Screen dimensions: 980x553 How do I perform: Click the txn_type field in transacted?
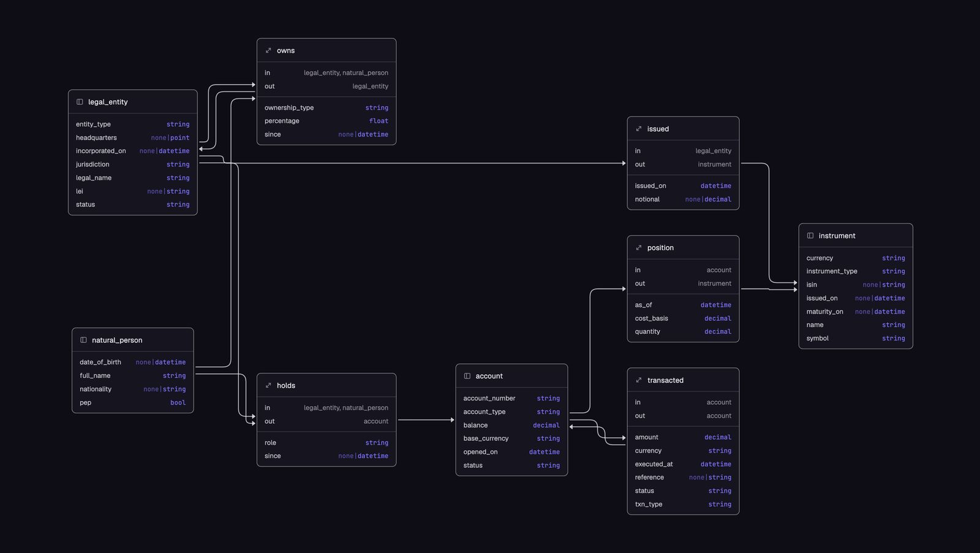click(x=683, y=504)
